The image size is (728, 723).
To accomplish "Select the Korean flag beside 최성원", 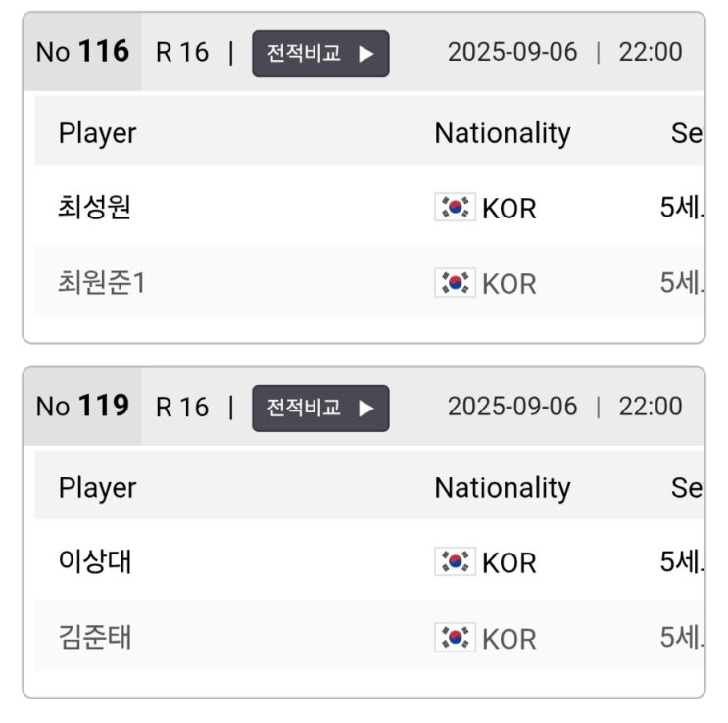I will pyautogui.click(x=455, y=207).
